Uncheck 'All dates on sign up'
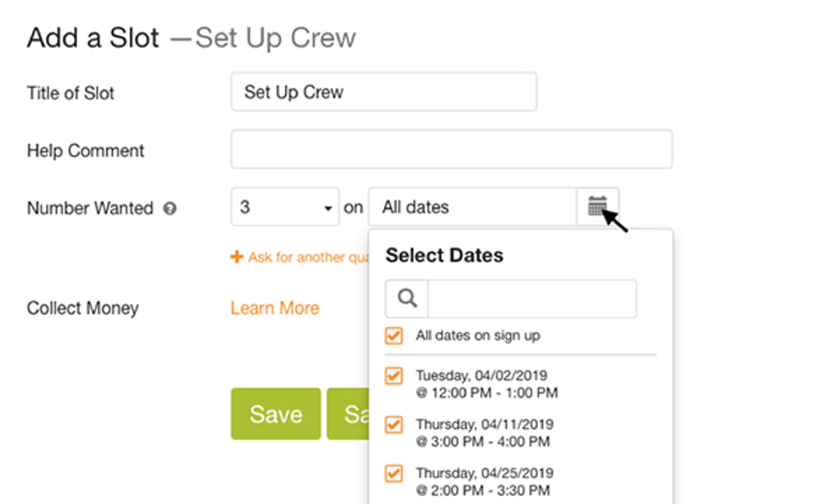The width and height of the screenshot is (838, 504). click(394, 336)
